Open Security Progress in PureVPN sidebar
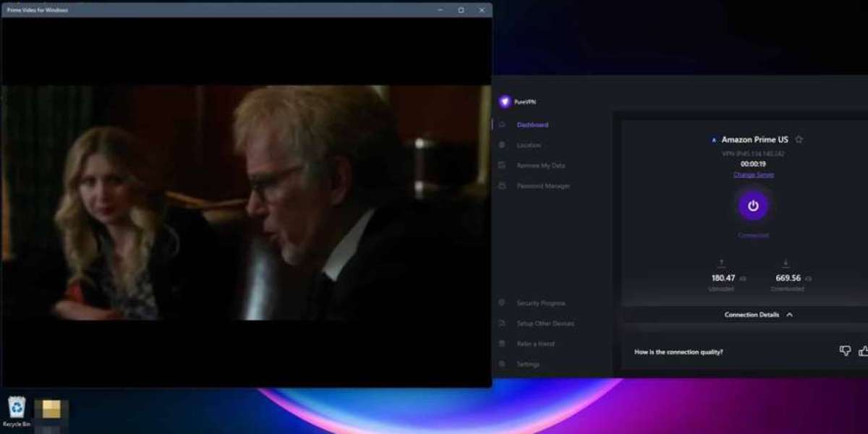The height and width of the screenshot is (434, 868). pos(541,303)
